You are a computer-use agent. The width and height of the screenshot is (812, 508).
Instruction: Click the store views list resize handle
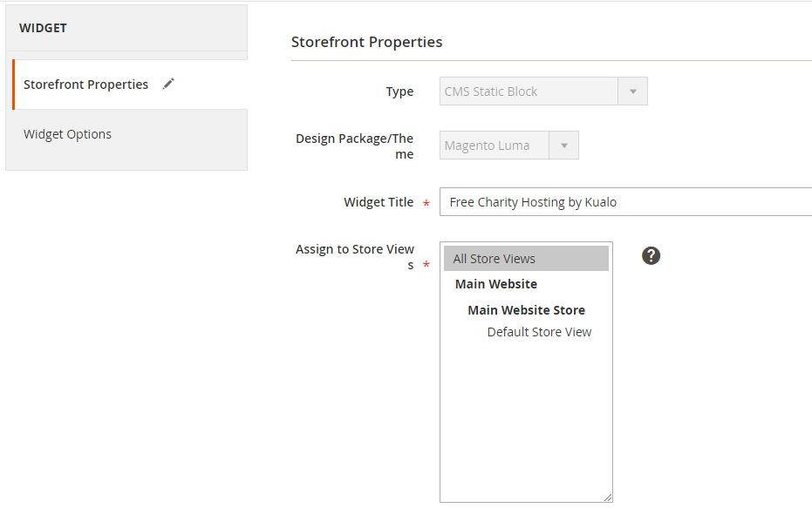click(608, 498)
